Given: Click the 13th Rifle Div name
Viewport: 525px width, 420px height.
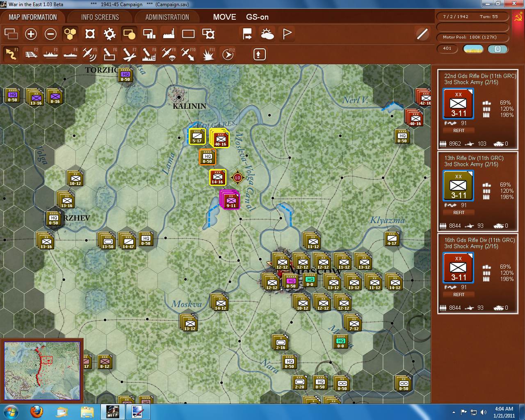Looking at the screenshot, I should 474,158.
